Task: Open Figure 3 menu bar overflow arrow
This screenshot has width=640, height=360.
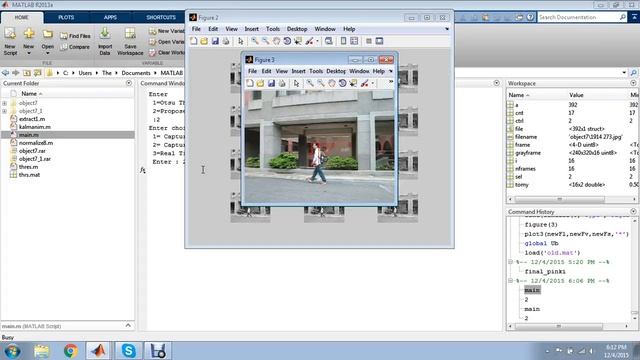Action: coord(391,71)
